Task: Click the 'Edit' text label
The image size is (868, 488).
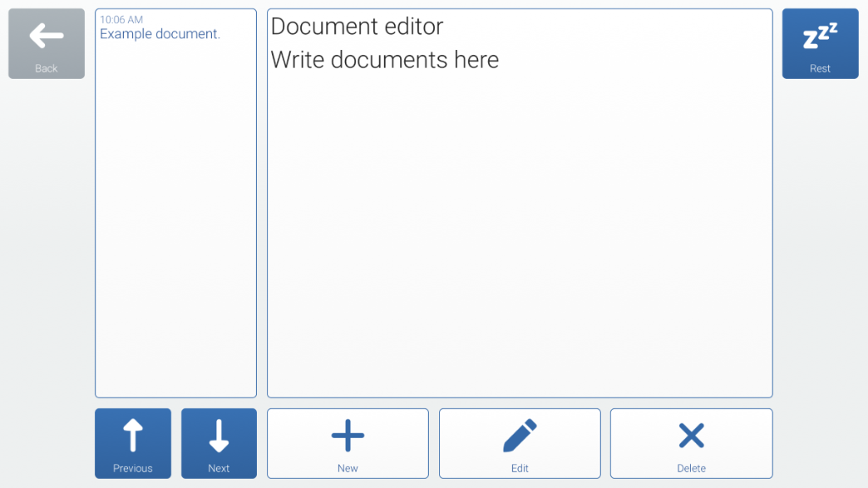Action: (x=520, y=469)
